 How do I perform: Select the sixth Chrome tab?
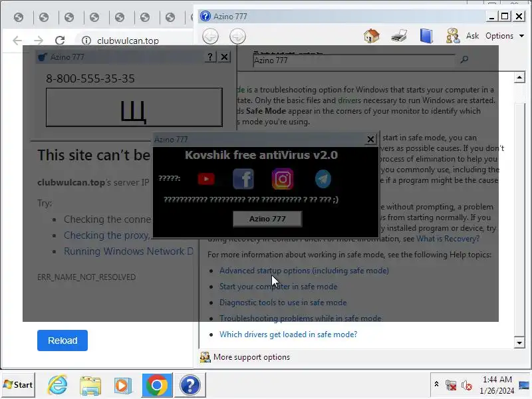tap(145, 17)
